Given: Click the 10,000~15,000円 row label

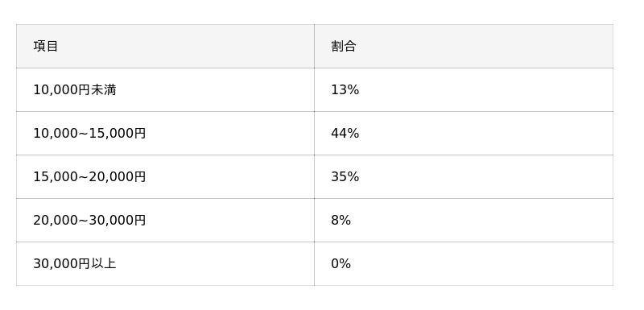Looking at the screenshot, I should (x=89, y=134).
